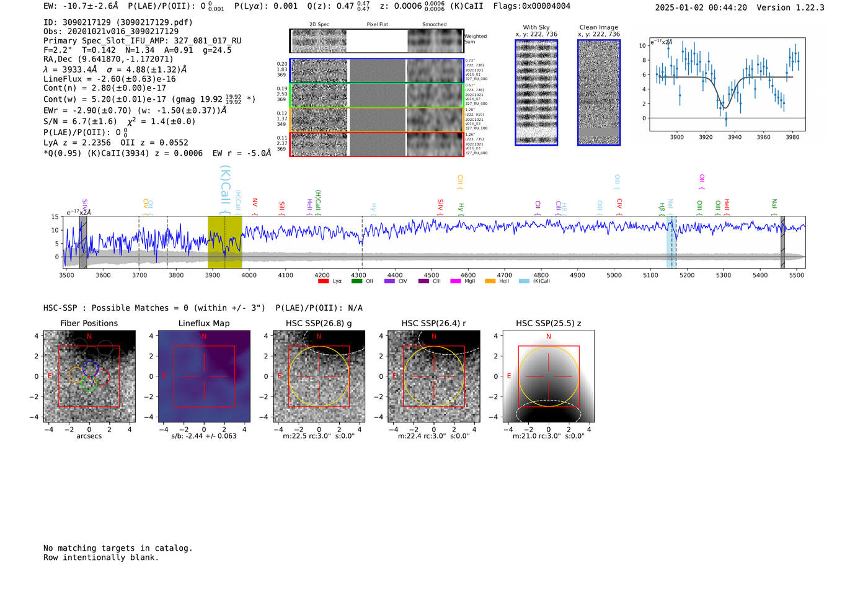
Task: Click the OII z = 0.0552 value
Action: click(x=154, y=143)
